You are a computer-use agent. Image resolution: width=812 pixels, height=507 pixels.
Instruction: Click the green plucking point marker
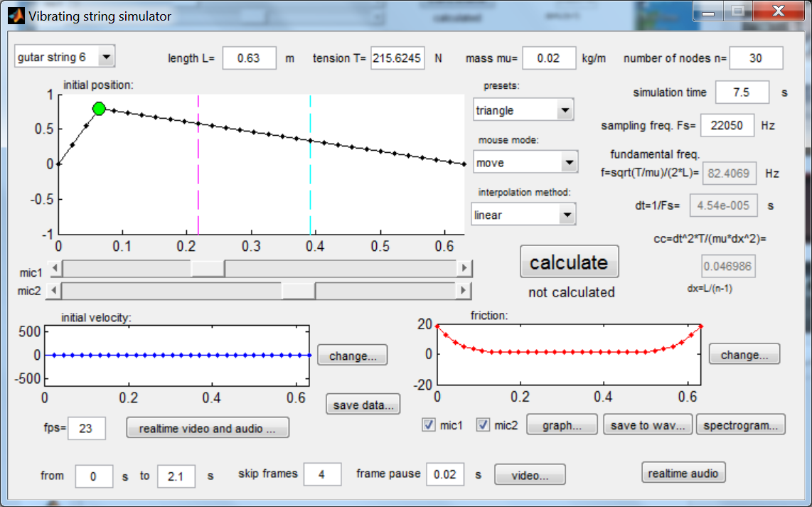click(x=99, y=109)
